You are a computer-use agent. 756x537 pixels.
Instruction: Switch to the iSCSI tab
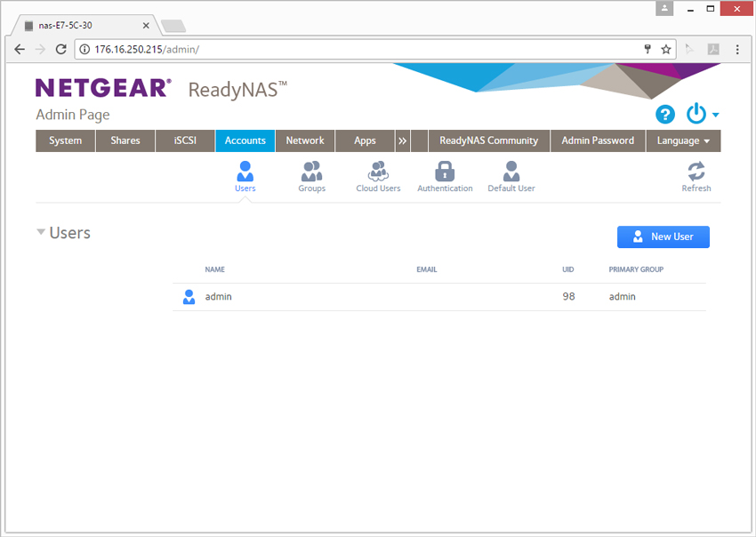pos(185,140)
